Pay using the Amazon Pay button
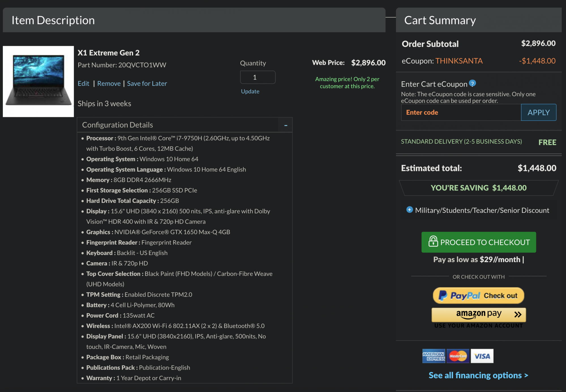566x392 pixels. click(x=478, y=314)
